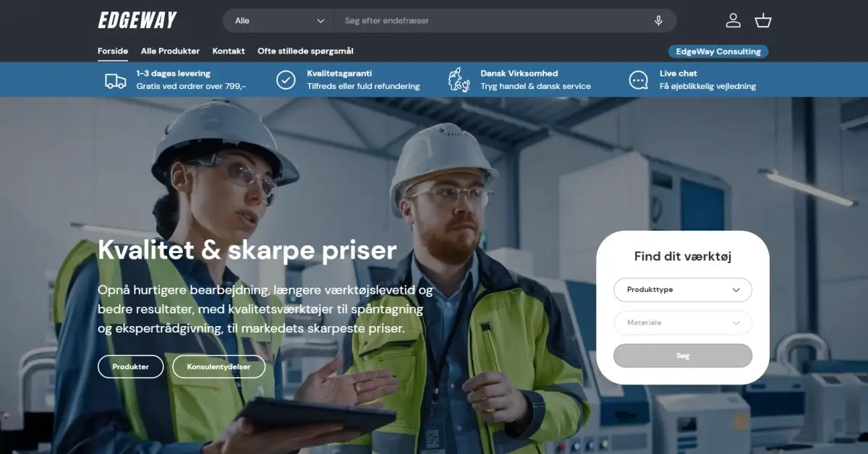868x454 pixels.
Task: Click the live chat bubble icon
Action: click(x=638, y=80)
